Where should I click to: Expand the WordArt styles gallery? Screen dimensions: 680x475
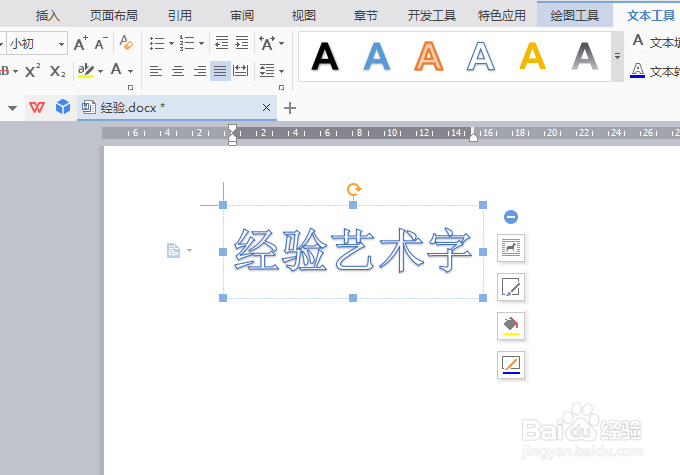coord(618,56)
